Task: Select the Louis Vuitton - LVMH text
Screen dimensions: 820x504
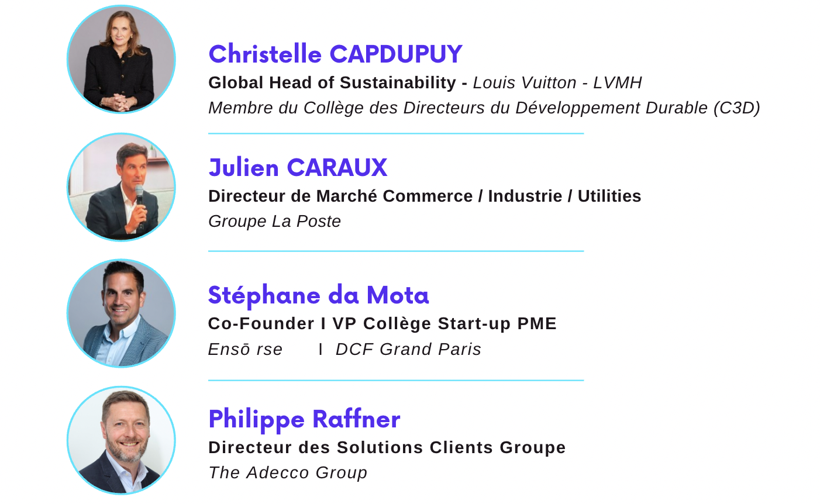Action: [557, 83]
